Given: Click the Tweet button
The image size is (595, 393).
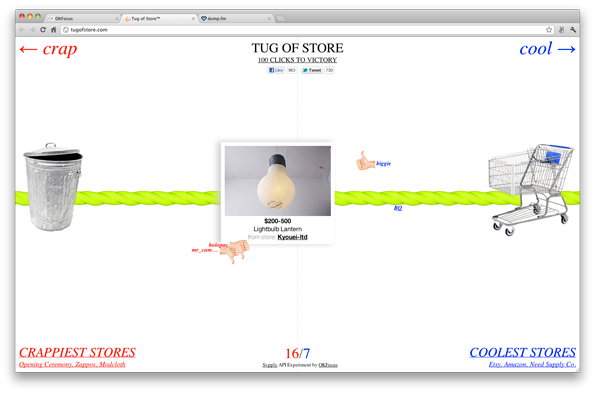Looking at the screenshot, I should (312, 70).
